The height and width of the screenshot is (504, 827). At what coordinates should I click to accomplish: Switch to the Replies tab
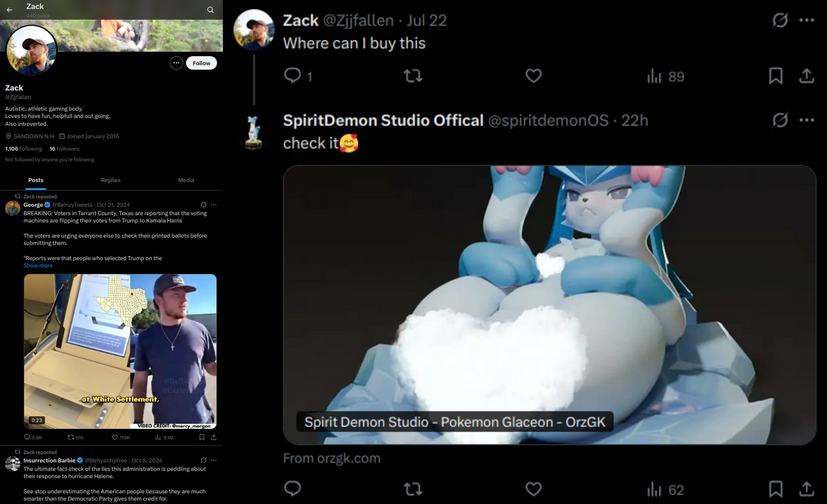(x=111, y=180)
